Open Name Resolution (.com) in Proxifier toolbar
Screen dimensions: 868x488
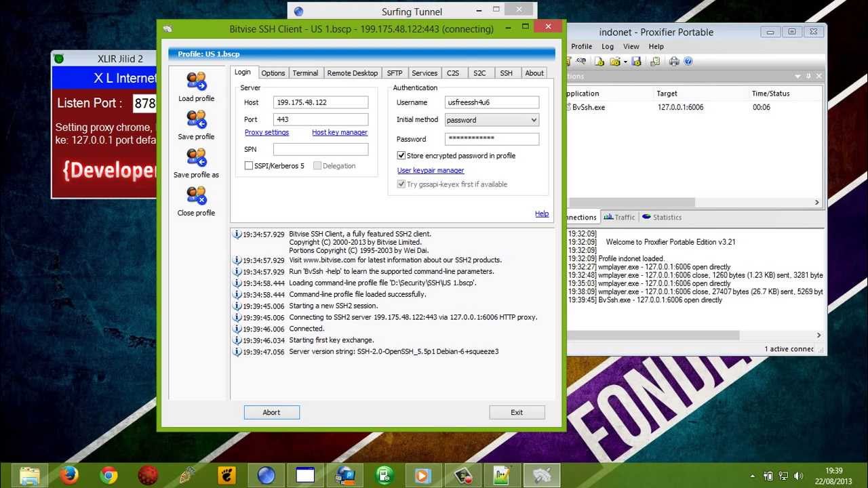(581, 61)
